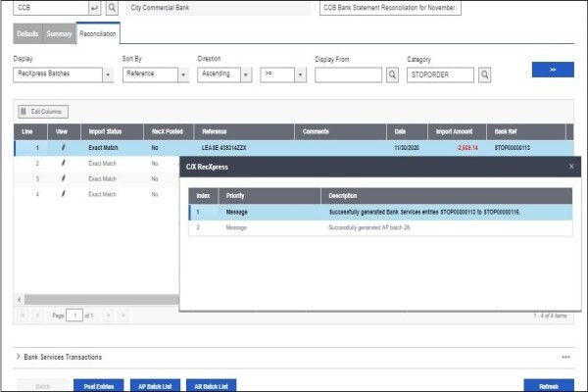588x392 pixels.
Task: Click the pencil view icon on line 1
Action: pos(63,148)
